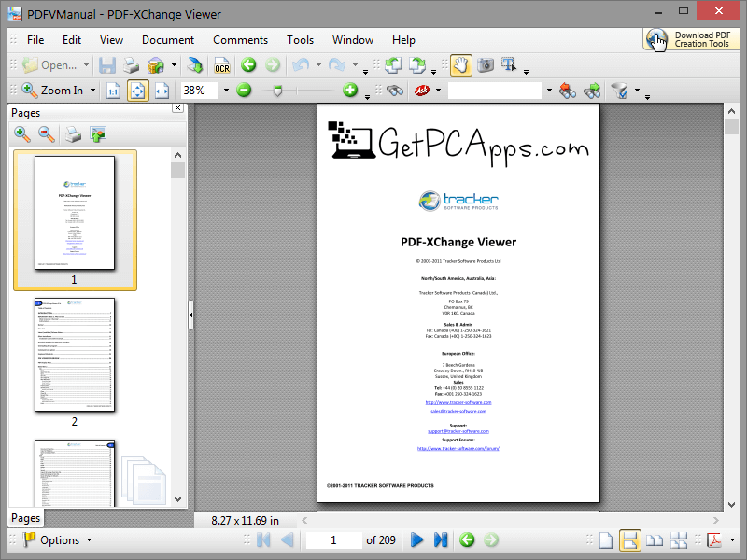Rotate the page clockwise

(x=417, y=65)
